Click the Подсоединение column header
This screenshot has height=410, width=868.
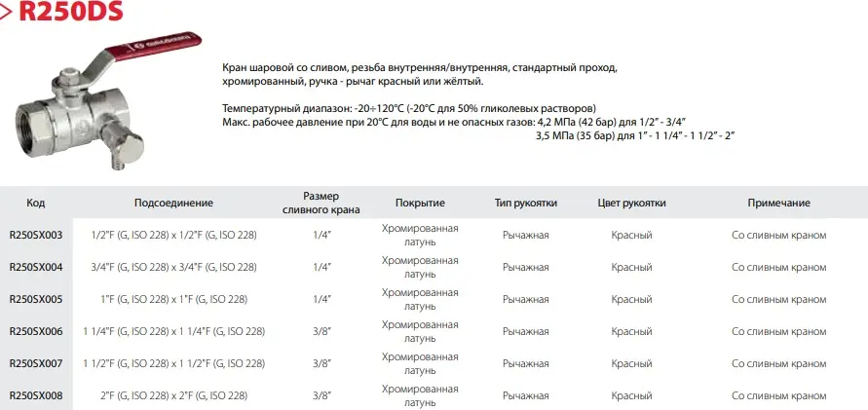[173, 204]
